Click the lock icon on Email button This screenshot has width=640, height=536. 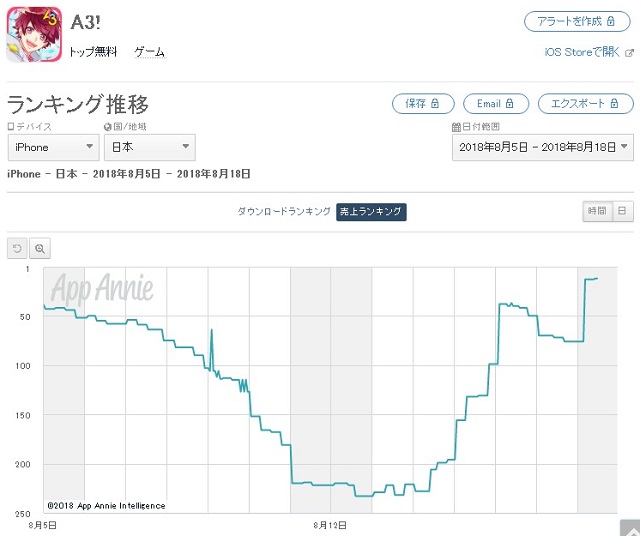(x=509, y=103)
